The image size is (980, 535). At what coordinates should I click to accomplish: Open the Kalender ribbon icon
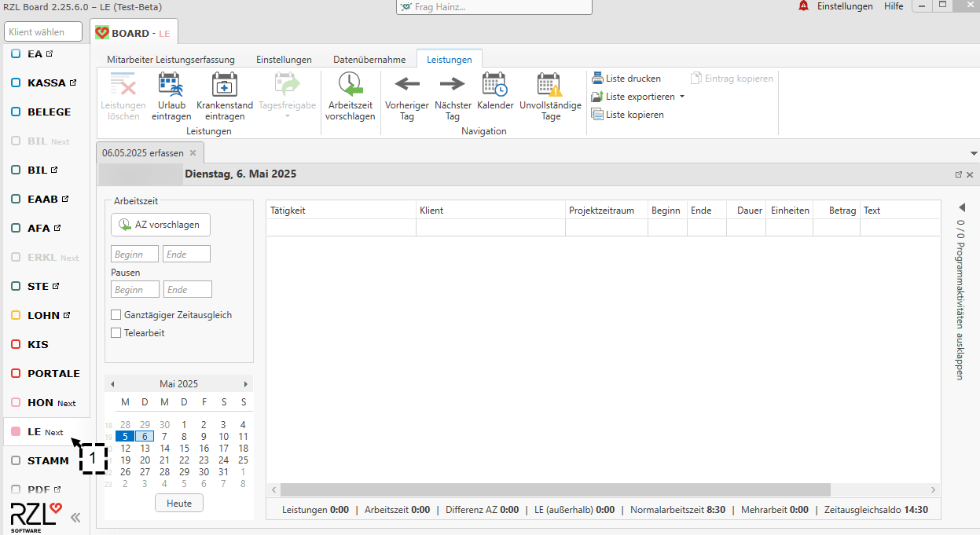tap(495, 84)
